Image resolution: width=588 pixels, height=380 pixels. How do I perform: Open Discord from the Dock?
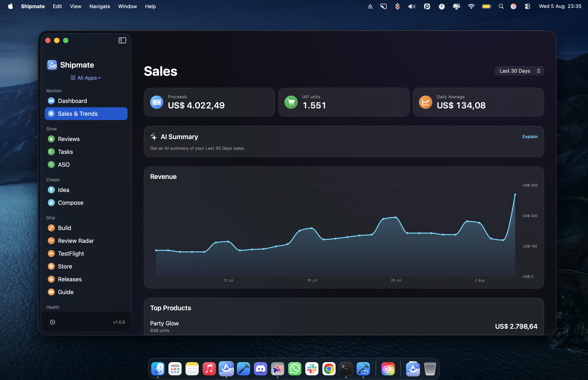(261, 369)
